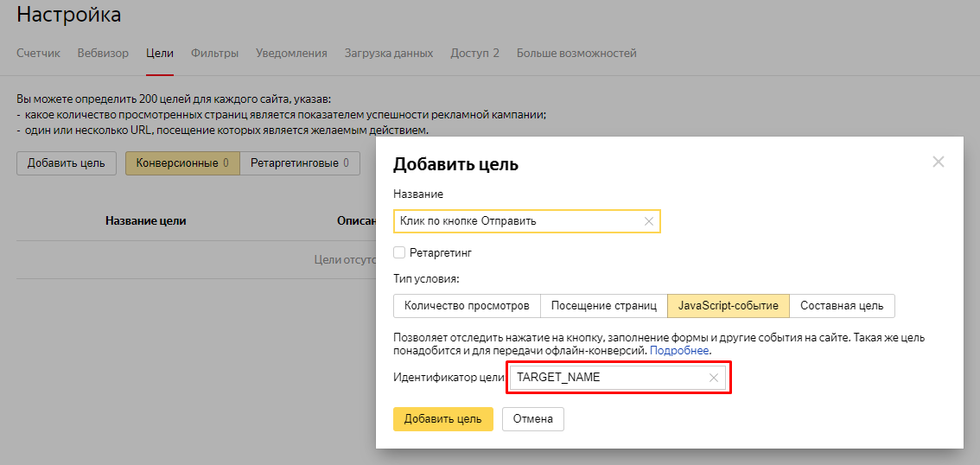Open the Загрузка данных tab

pos(389,54)
